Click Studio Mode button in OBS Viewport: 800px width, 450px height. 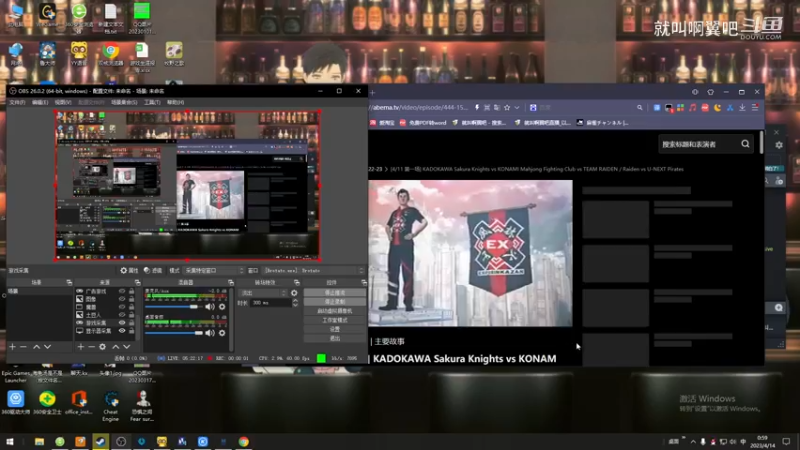pos(335,320)
